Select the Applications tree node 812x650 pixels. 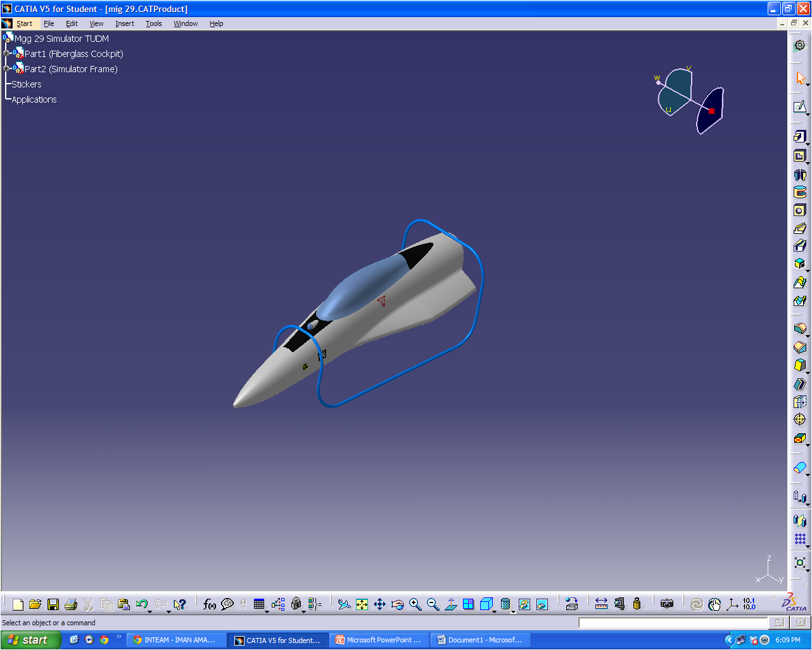point(34,99)
